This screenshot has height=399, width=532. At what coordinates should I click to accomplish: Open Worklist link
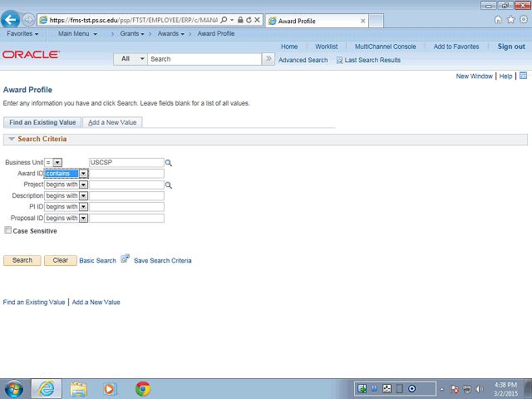327,47
